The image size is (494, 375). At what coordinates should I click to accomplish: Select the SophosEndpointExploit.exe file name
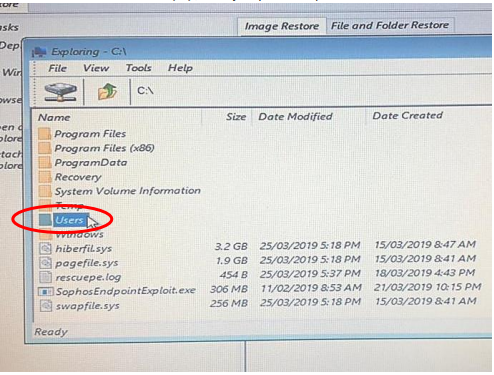tap(126, 291)
